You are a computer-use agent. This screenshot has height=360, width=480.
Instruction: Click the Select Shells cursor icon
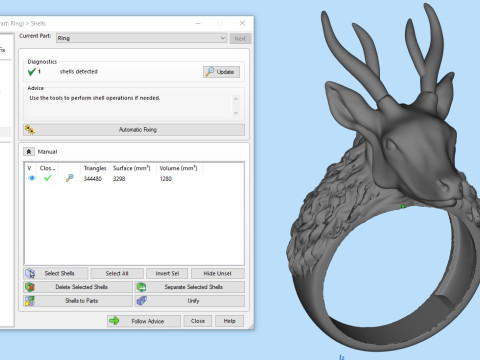[30, 274]
